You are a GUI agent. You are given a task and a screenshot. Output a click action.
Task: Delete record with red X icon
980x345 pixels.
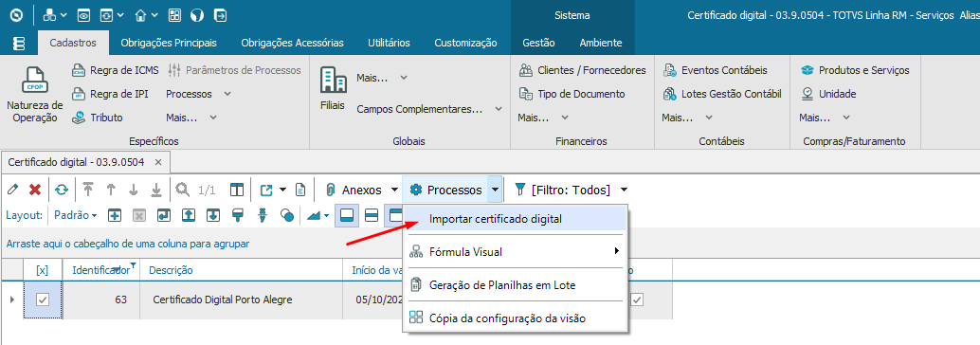click(35, 190)
